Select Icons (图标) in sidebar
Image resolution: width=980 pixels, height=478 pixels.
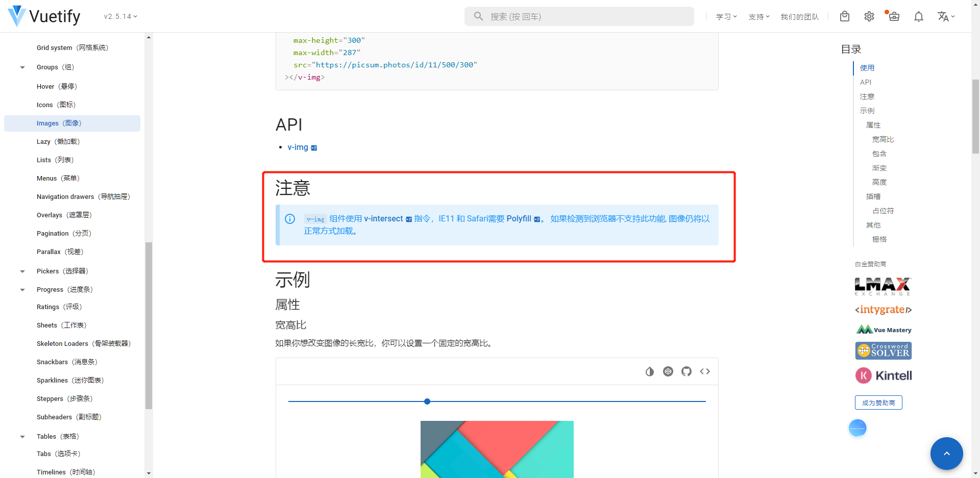click(x=72, y=105)
